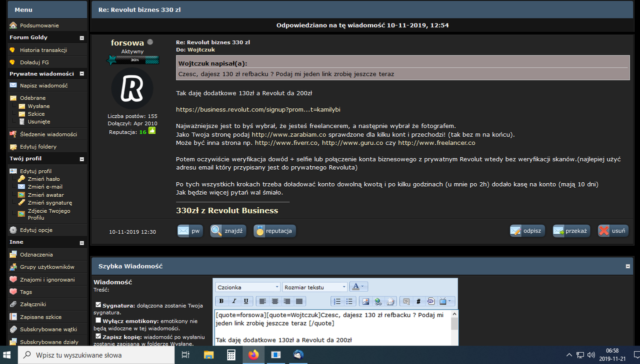Image resolution: width=640 pixels, height=364 pixels.
Task: Collapse the Szybka Wiadomość panel
Action: [628, 267]
